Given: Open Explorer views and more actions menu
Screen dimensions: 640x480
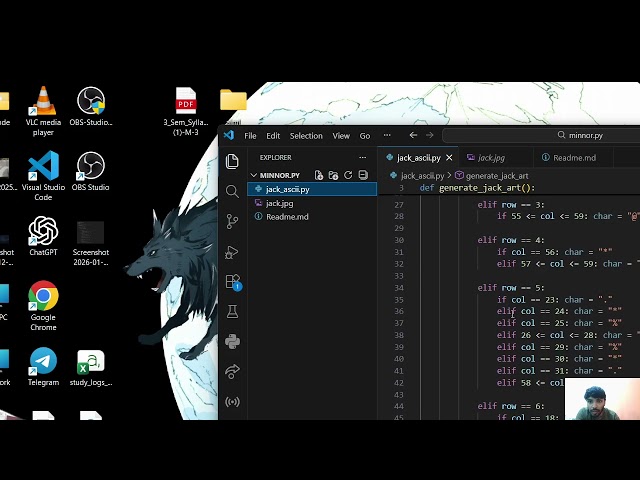Looking at the screenshot, I should [362, 158].
